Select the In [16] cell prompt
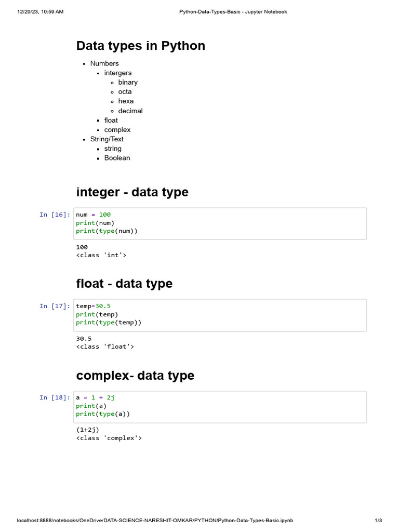This screenshot has width=399, height=532. point(55,215)
